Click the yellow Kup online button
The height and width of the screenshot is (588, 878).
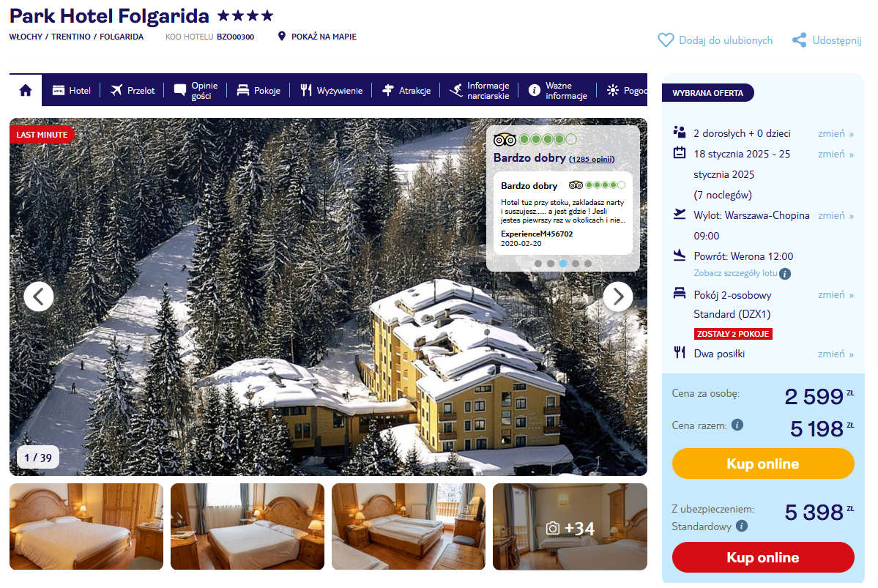(x=762, y=464)
